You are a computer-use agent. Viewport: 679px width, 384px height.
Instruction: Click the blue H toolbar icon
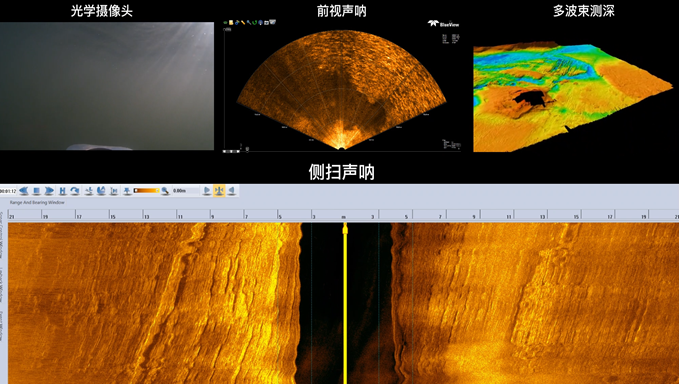tap(62, 190)
